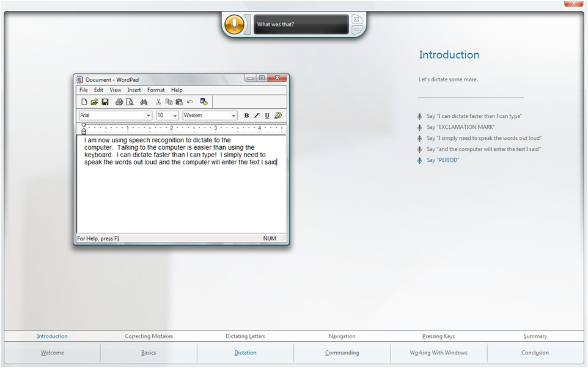
Task: Minimize the WordPad window
Action: tap(250, 78)
